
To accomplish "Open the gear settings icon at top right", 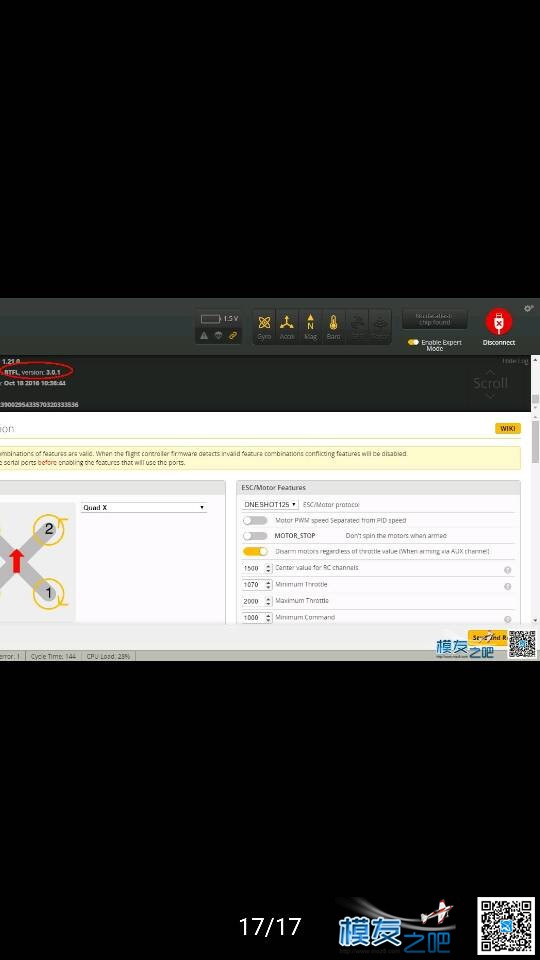I will [528, 308].
